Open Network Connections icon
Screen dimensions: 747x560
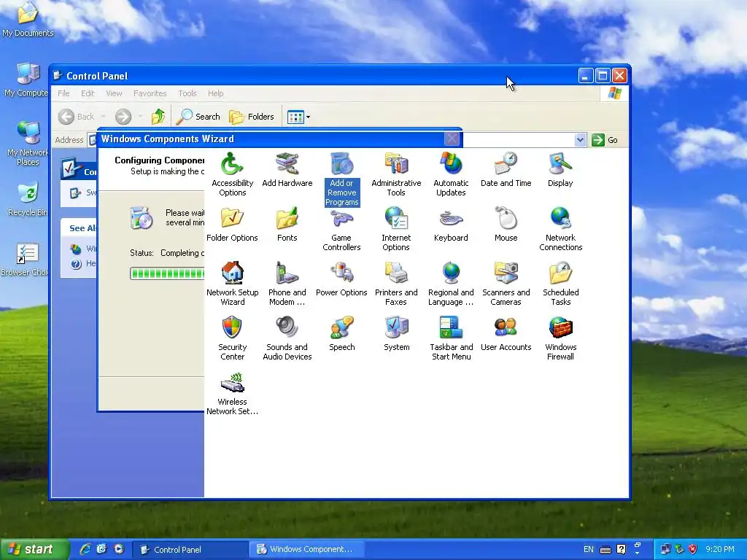tap(560, 229)
